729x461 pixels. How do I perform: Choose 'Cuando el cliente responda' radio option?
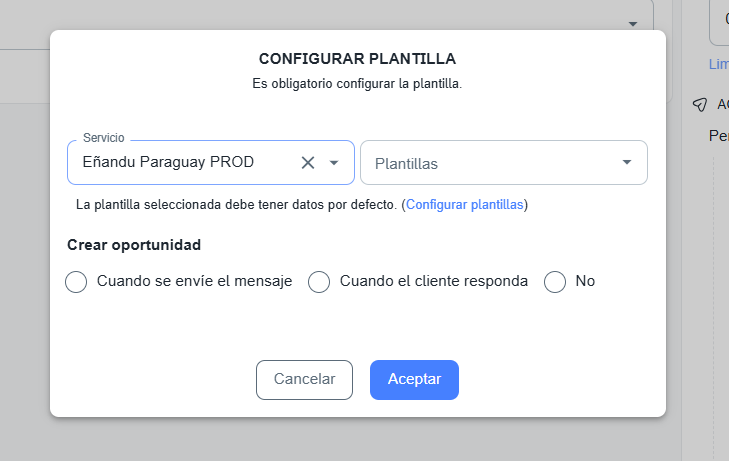coord(319,282)
